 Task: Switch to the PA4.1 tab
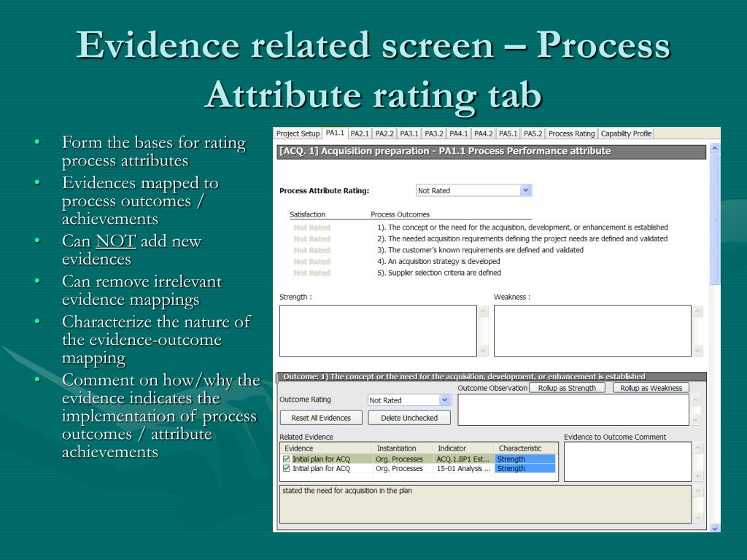[459, 134]
